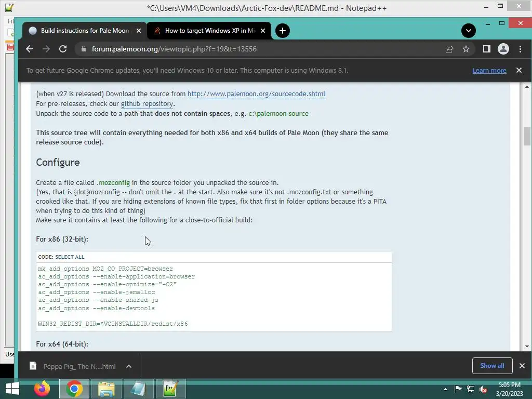The width and height of the screenshot is (532, 399).
Task: Reload the Pale Moon forum page
Action: (63, 49)
